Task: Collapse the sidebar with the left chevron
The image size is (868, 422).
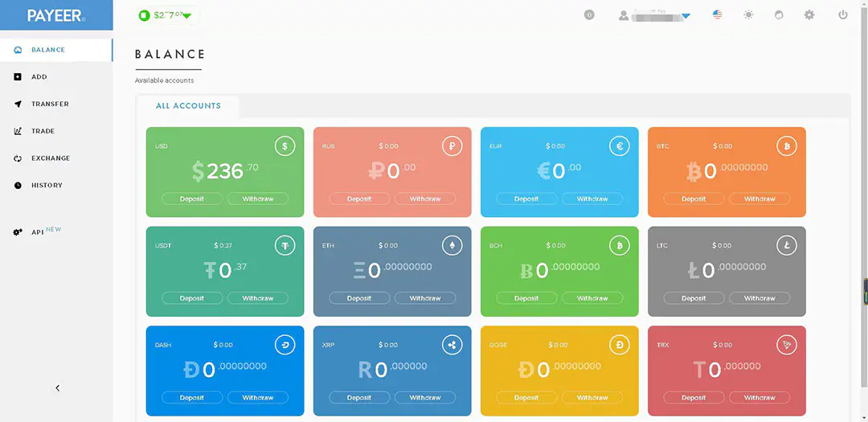Action: 57,388
